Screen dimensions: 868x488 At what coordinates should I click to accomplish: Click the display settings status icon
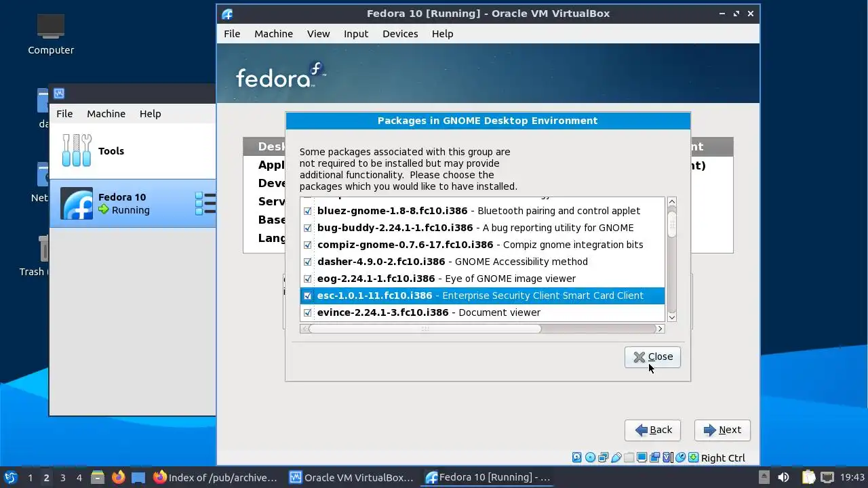[x=642, y=457]
